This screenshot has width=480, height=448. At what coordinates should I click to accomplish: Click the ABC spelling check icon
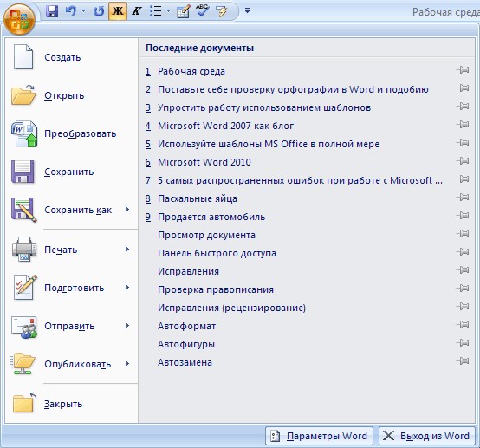[202, 11]
